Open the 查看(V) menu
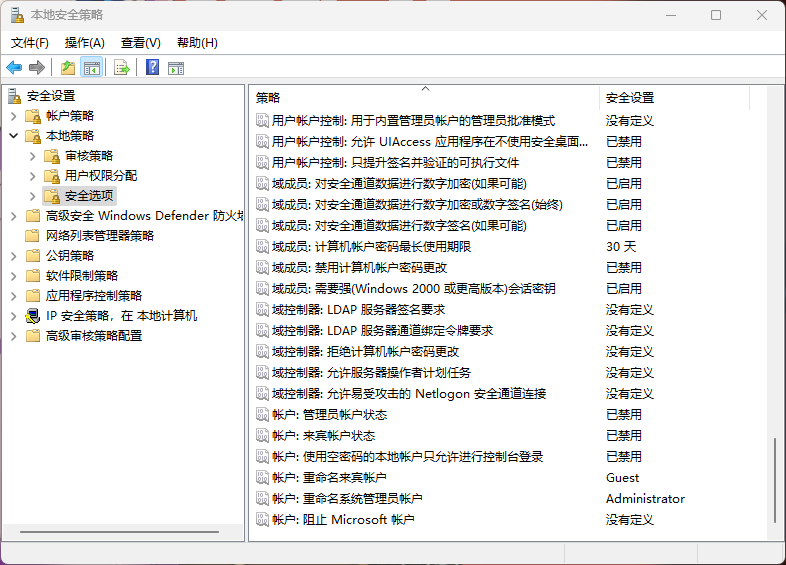The height and width of the screenshot is (565, 786). (x=141, y=43)
